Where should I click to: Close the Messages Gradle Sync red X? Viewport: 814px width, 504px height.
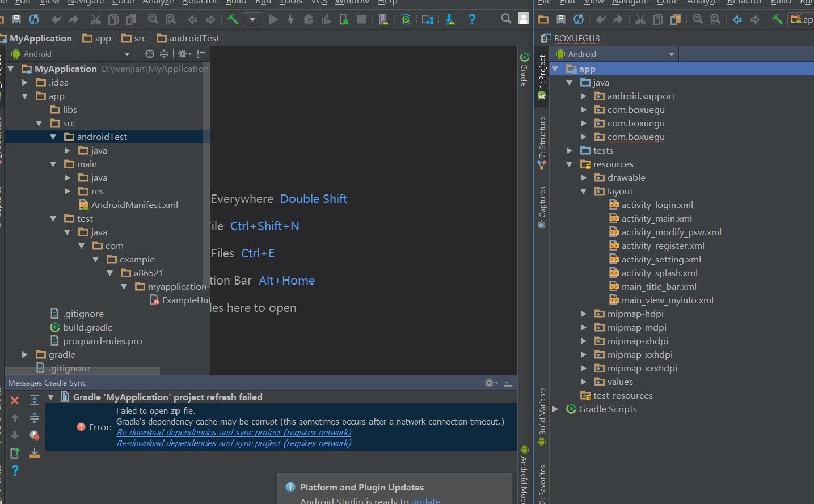tap(15, 400)
